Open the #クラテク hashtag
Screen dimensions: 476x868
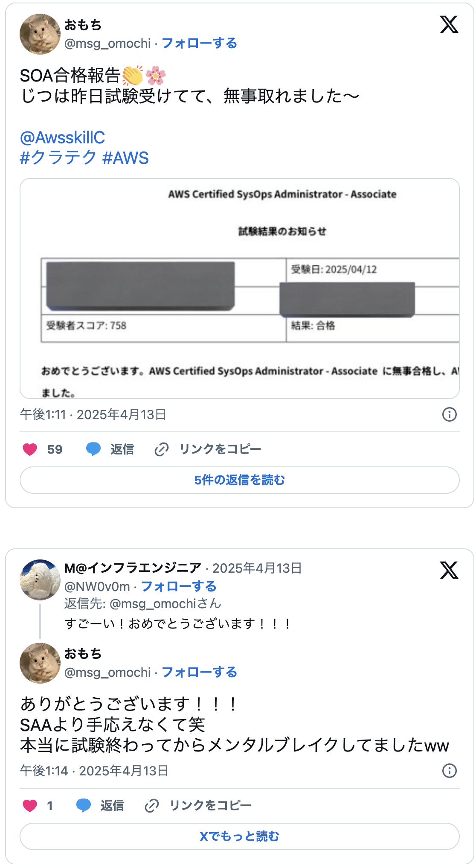point(58,157)
